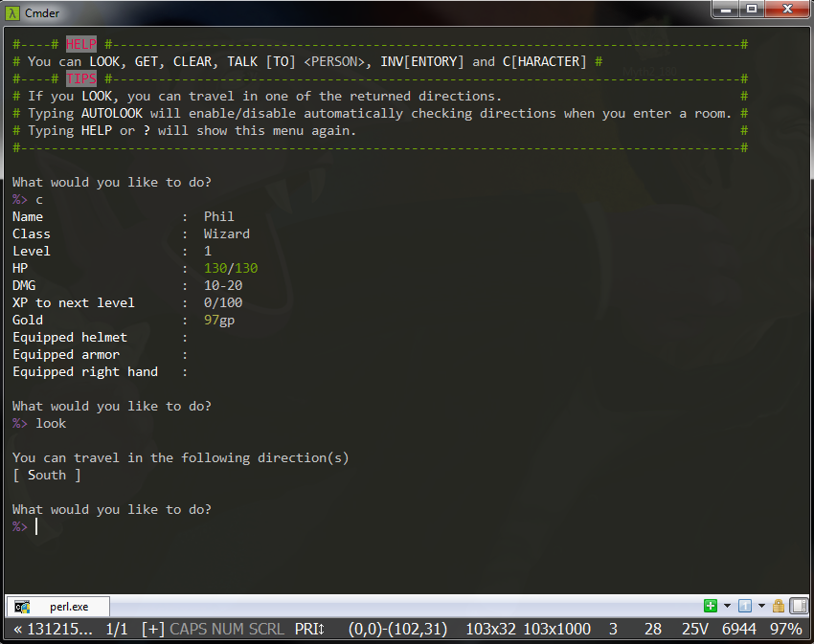814x644 pixels.
Task: Click the « 131215 version status entry
Action: (x=53, y=629)
